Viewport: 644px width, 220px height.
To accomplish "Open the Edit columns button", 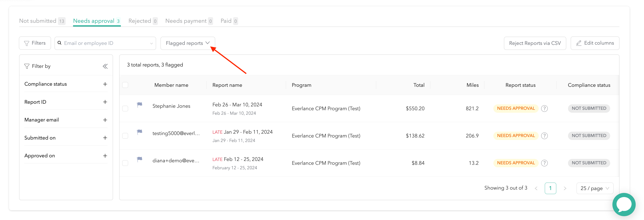I will (x=595, y=43).
